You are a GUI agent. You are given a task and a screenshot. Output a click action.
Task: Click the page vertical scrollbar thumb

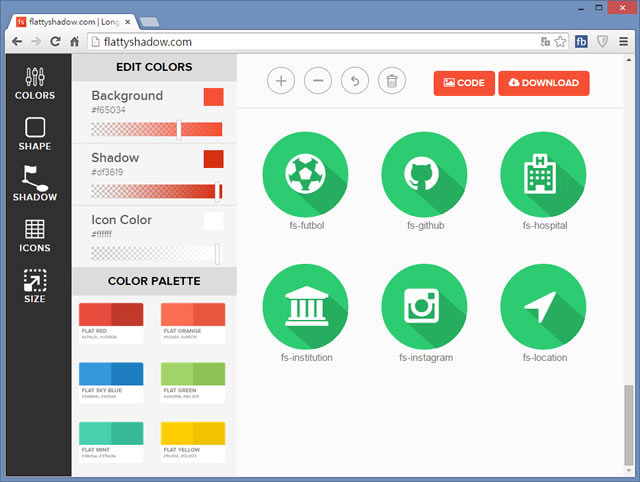[x=629, y=424]
